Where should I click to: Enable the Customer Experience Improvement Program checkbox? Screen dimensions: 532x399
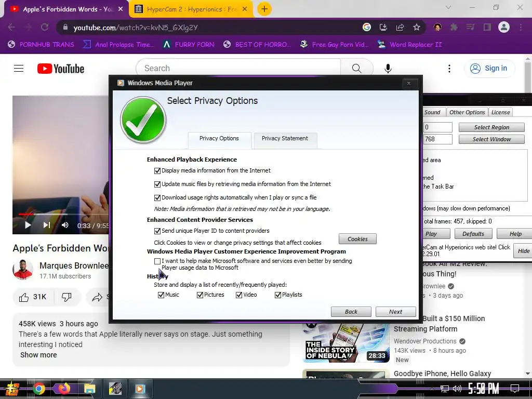pyautogui.click(x=157, y=261)
